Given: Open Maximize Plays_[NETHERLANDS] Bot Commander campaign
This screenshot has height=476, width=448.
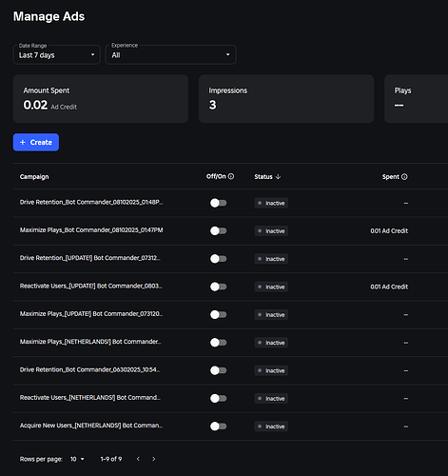Looking at the screenshot, I should click(90, 342).
